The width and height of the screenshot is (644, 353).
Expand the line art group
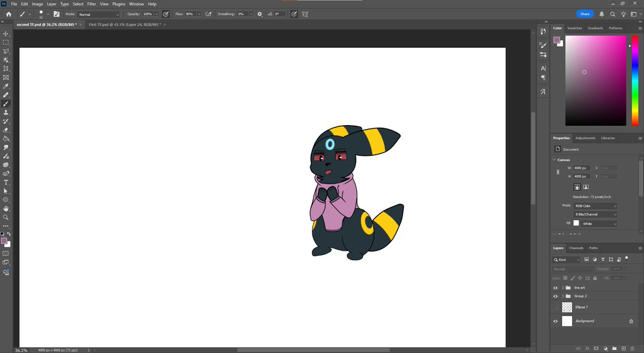[562, 287]
